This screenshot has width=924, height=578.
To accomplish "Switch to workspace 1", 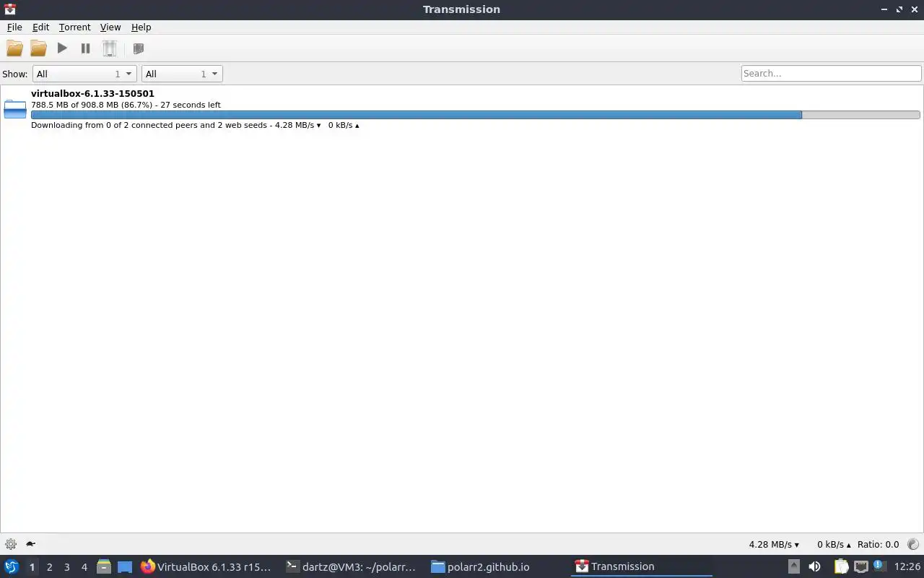I will (x=32, y=567).
